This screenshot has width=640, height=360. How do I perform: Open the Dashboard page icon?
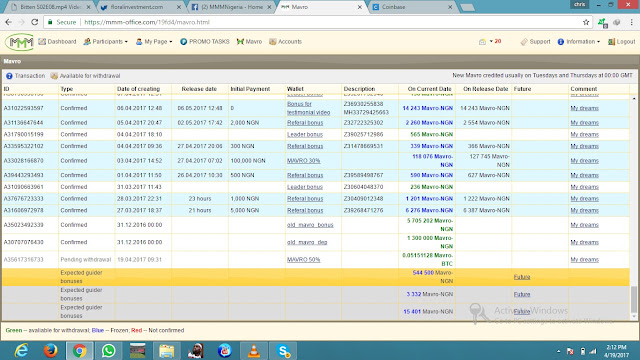click(42, 42)
